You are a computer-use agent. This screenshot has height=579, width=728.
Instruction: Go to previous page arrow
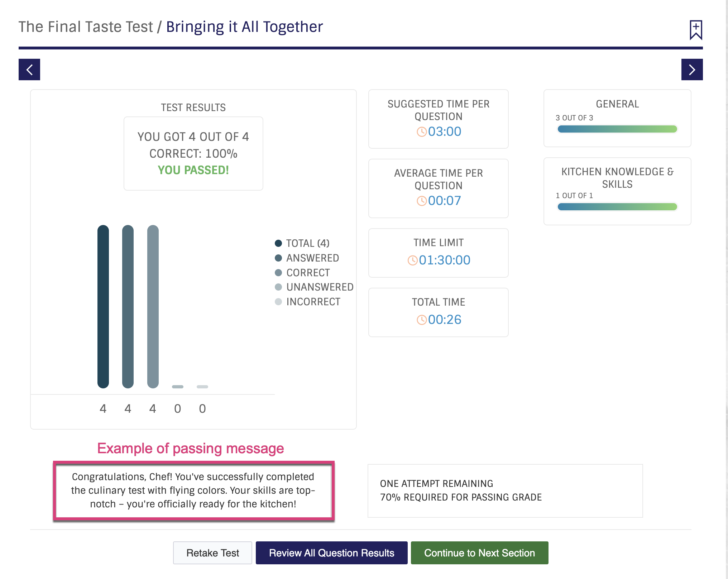pyautogui.click(x=29, y=70)
